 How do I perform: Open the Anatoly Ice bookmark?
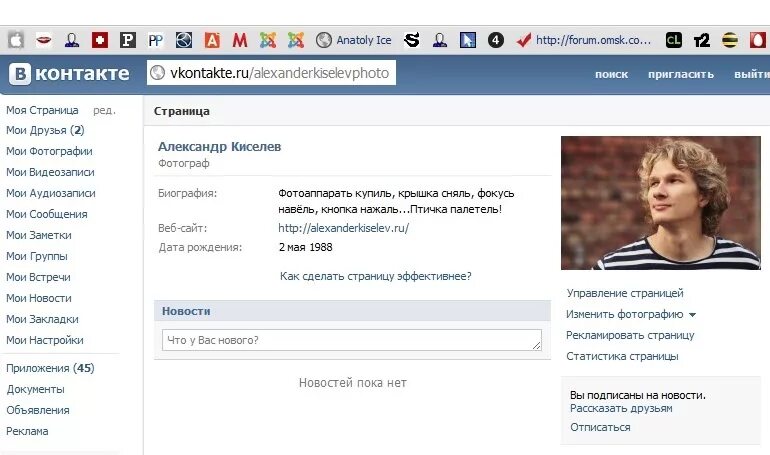354,40
